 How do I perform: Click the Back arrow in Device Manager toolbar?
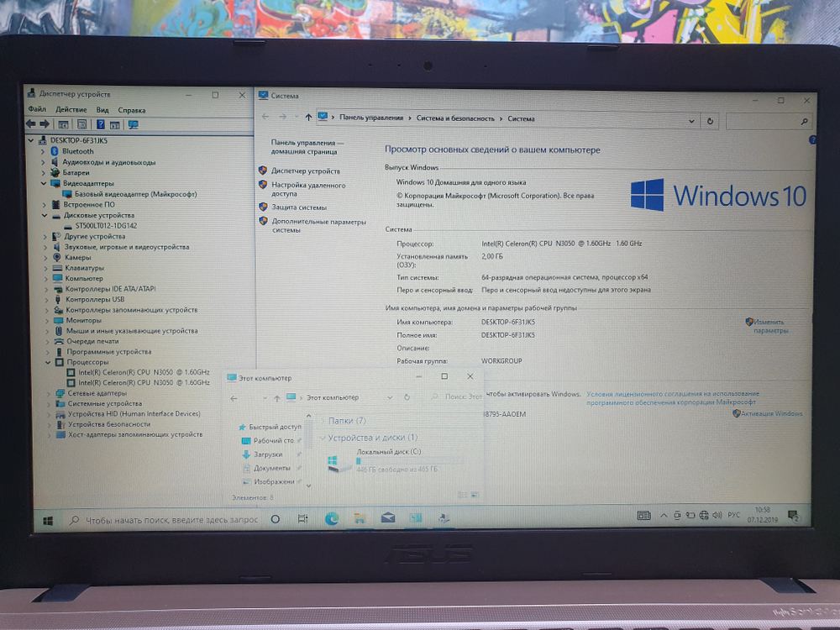click(31, 123)
